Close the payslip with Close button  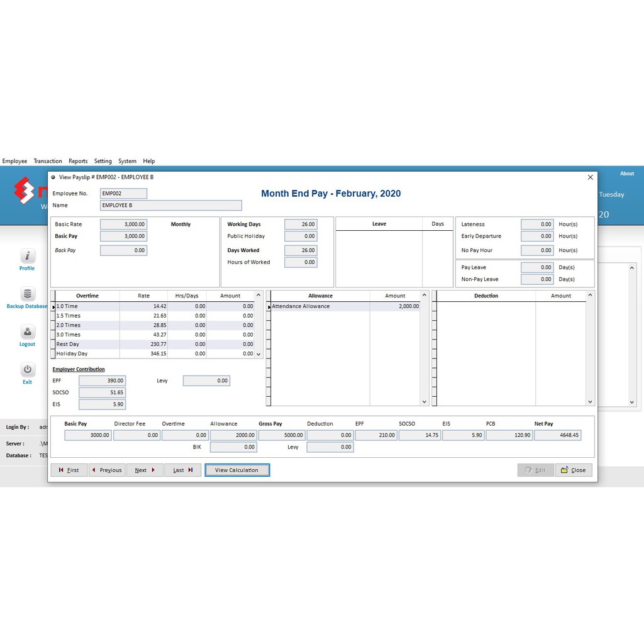573,470
